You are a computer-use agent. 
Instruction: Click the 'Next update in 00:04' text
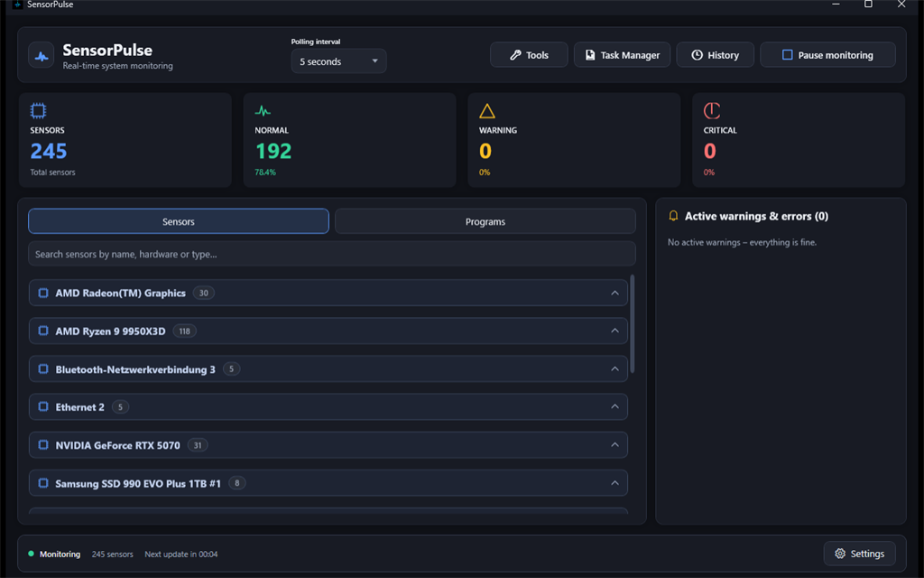(180, 554)
